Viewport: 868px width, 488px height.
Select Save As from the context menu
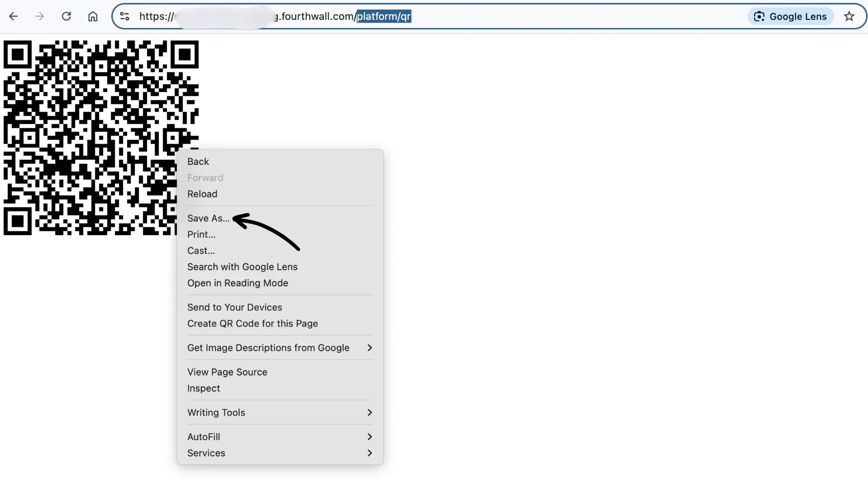tap(208, 218)
